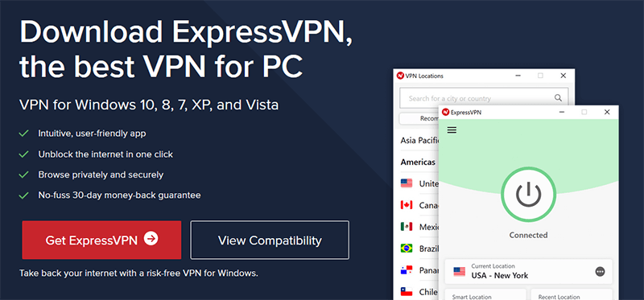
Task: Click the View Compatibility button
Action: click(x=270, y=240)
